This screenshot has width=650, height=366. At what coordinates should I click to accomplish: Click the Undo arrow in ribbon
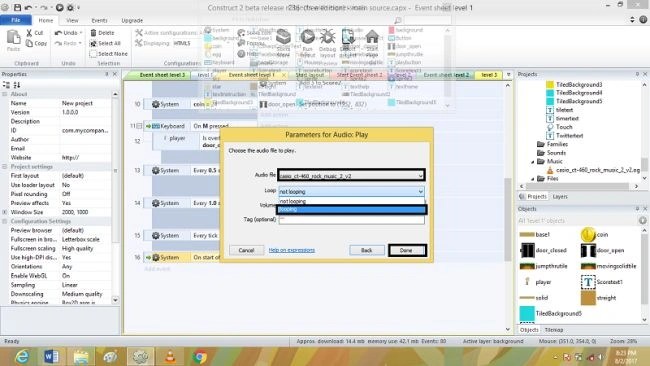[58, 33]
